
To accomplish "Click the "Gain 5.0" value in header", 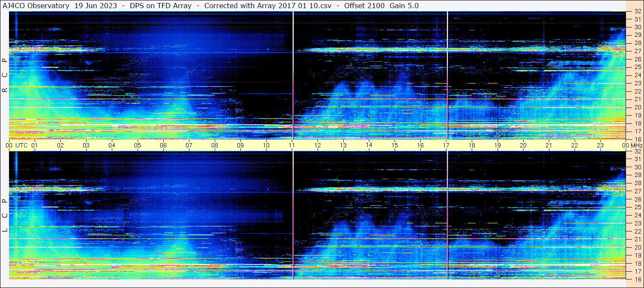I will pos(404,6).
